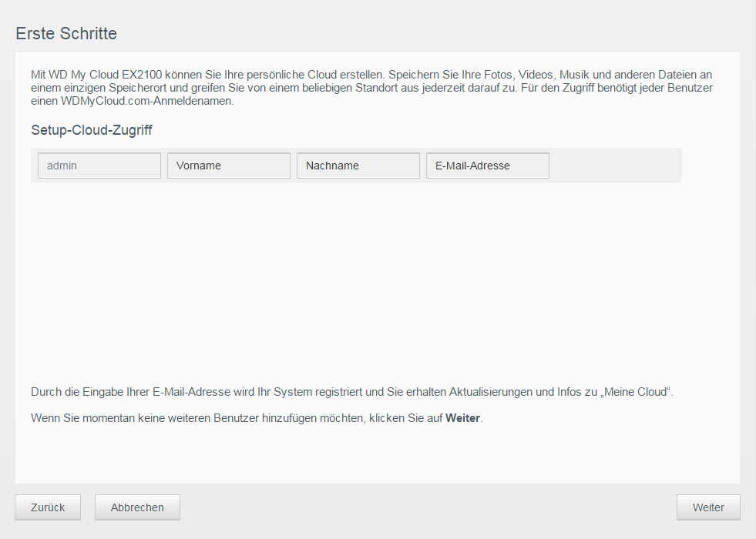Place cursor in first name box labeled Vorname
Image resolution: width=756 pixels, height=539 pixels.
[229, 166]
